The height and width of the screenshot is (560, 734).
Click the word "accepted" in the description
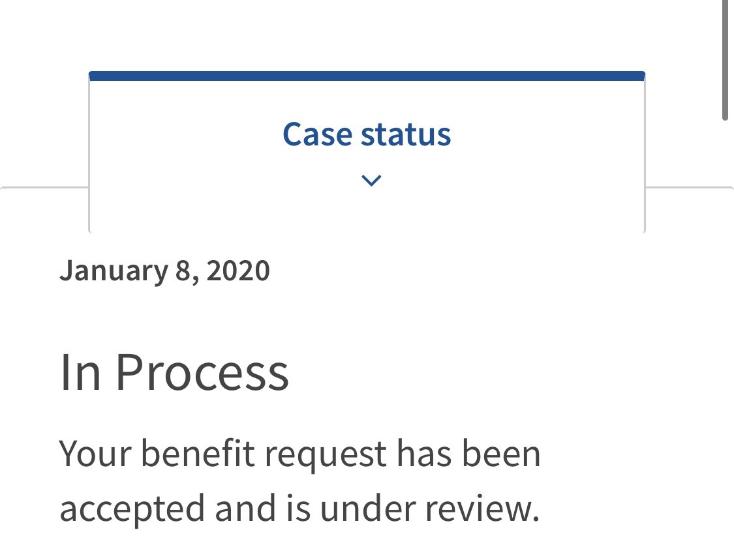[132, 510]
